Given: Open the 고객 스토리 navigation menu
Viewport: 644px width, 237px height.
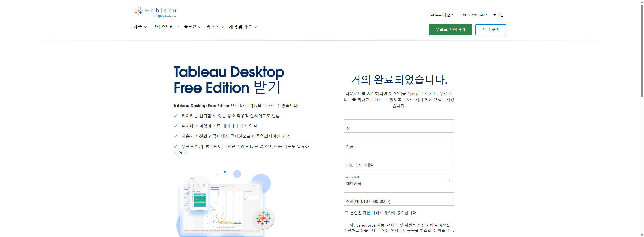Looking at the screenshot, I should 165,27.
